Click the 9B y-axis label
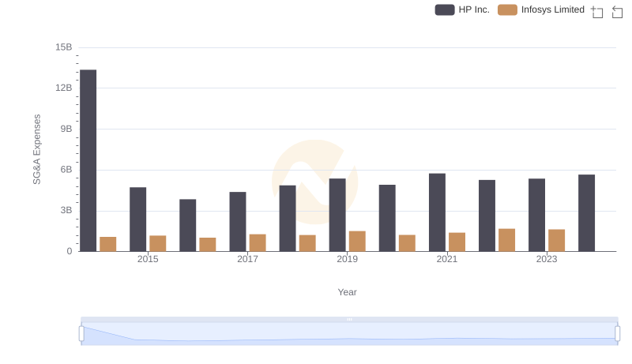 66,129
